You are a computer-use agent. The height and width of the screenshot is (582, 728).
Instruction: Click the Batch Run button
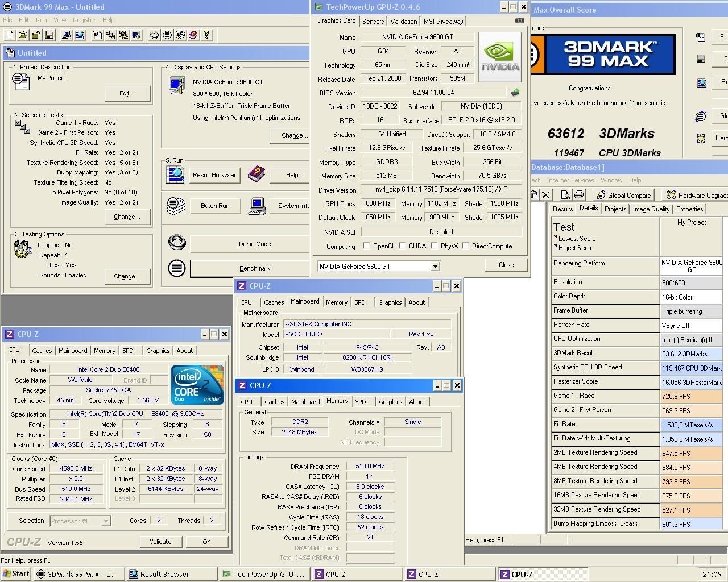pyautogui.click(x=215, y=206)
